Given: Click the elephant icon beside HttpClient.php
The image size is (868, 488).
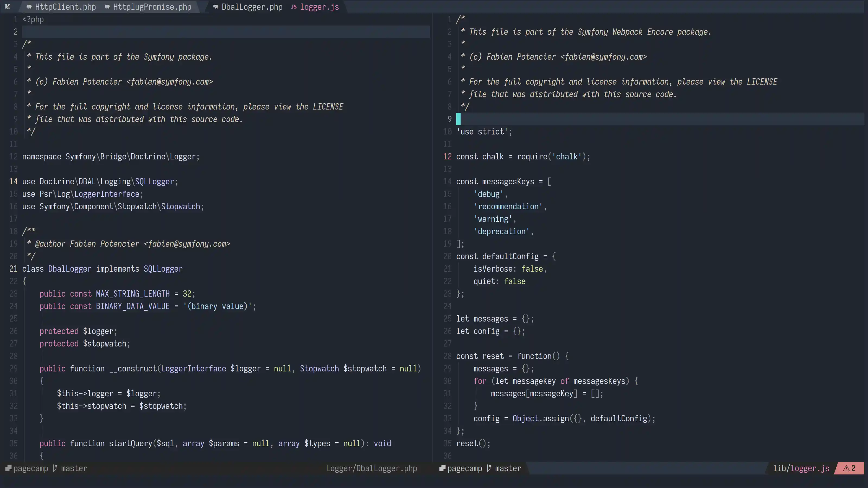Looking at the screenshot, I should pyautogui.click(x=29, y=7).
